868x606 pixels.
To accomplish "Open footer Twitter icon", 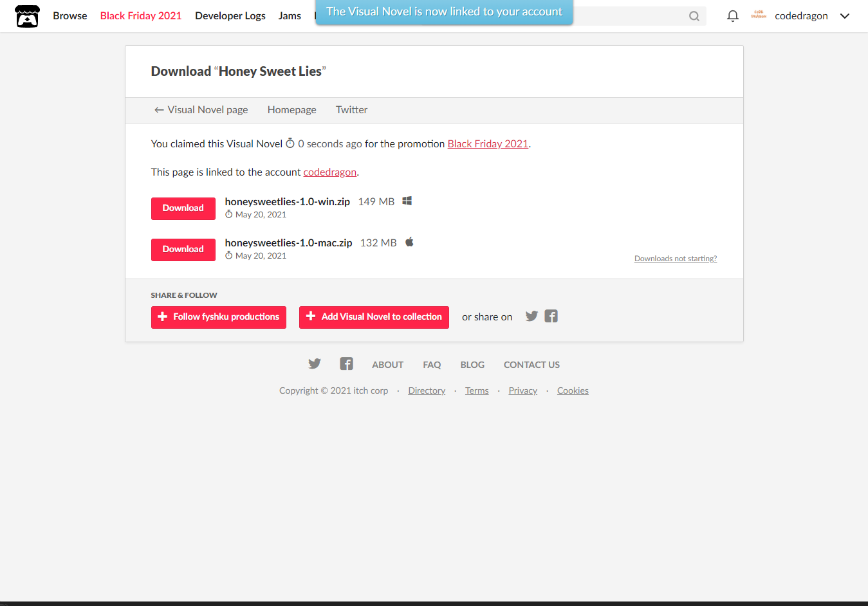I will click(x=315, y=364).
